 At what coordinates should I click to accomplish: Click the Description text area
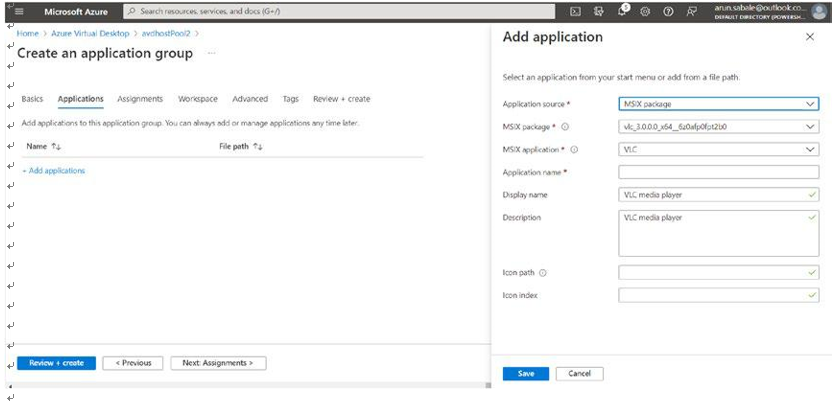tap(719, 233)
